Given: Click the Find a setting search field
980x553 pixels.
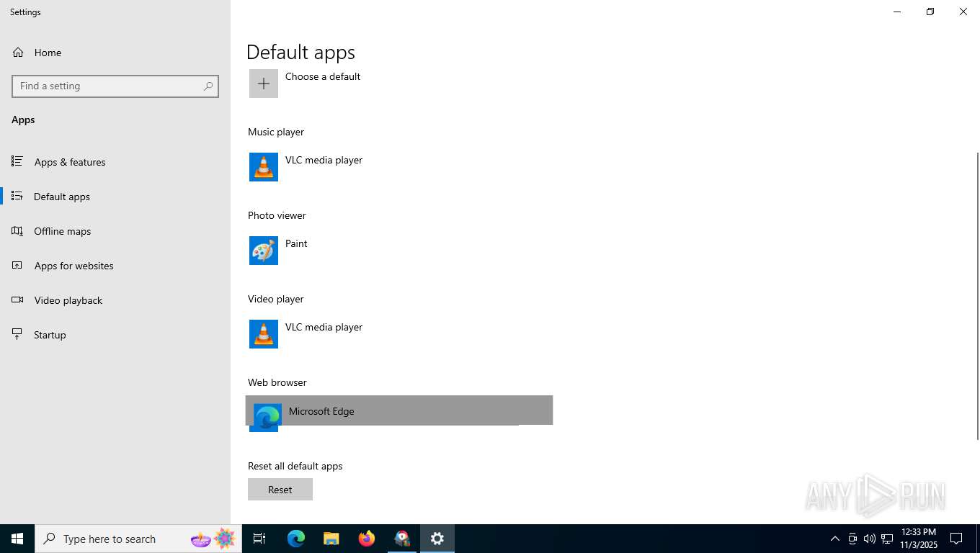Looking at the screenshot, I should 115,86.
